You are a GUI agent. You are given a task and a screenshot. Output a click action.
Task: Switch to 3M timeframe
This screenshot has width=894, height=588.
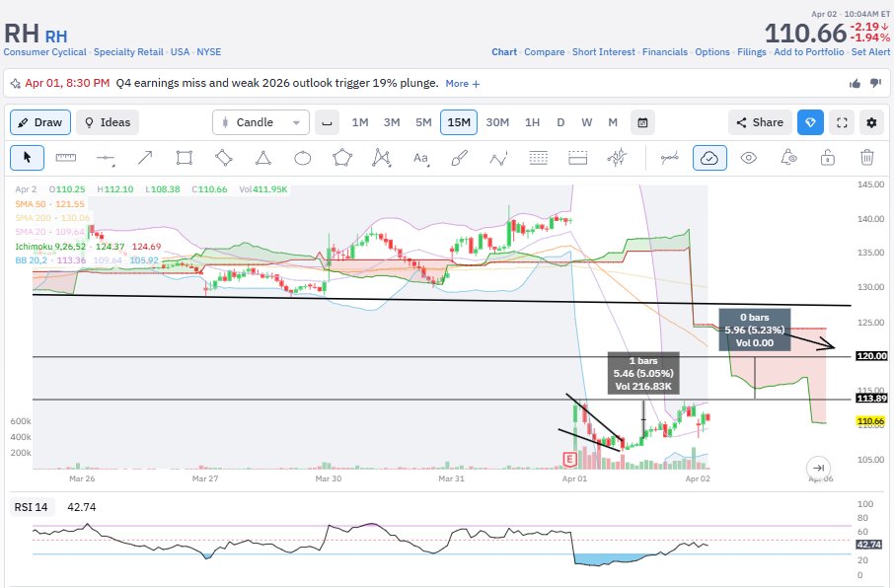click(392, 122)
